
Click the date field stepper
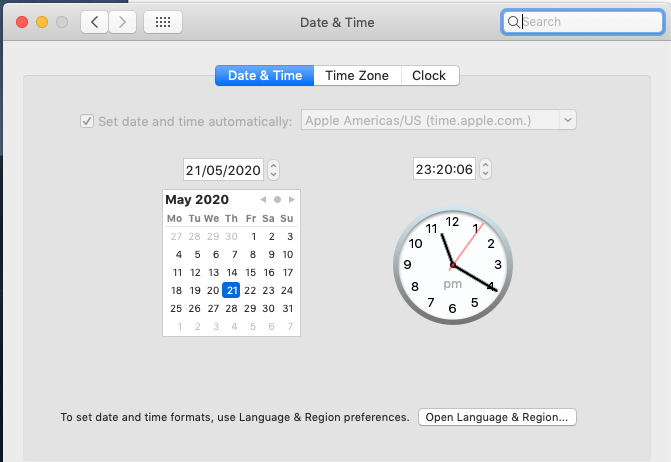(274, 170)
